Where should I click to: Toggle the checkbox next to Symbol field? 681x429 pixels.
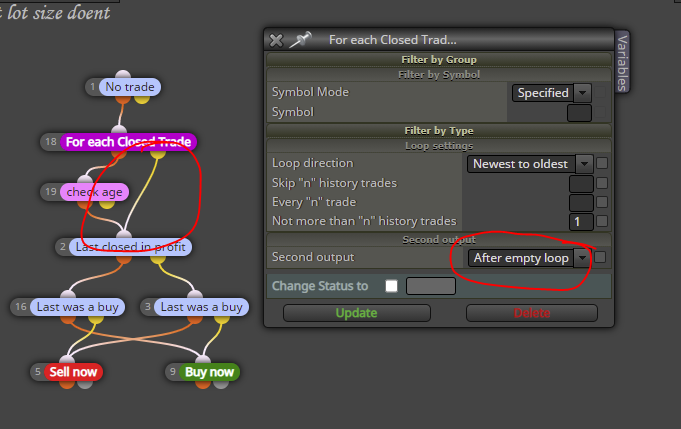601,112
